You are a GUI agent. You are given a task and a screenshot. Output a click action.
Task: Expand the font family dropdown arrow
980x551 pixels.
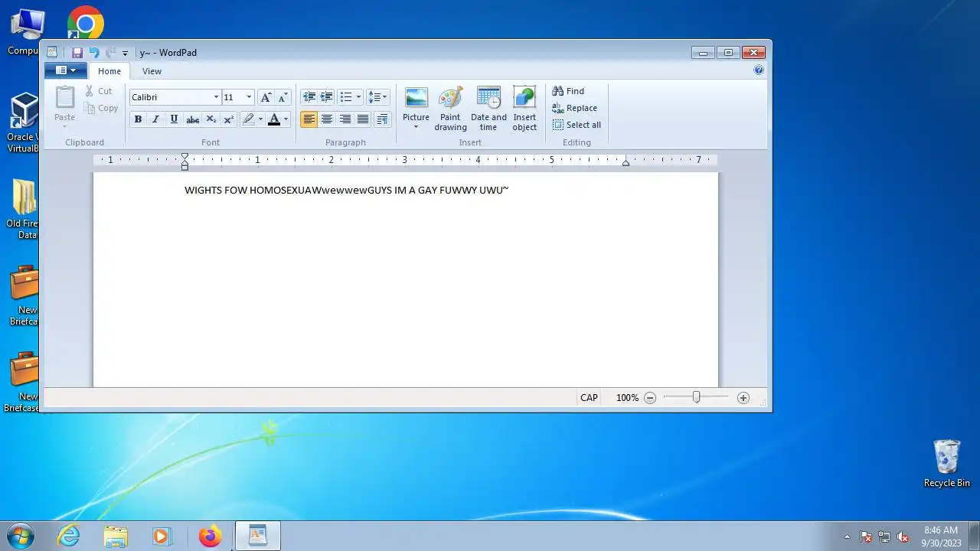pos(216,97)
